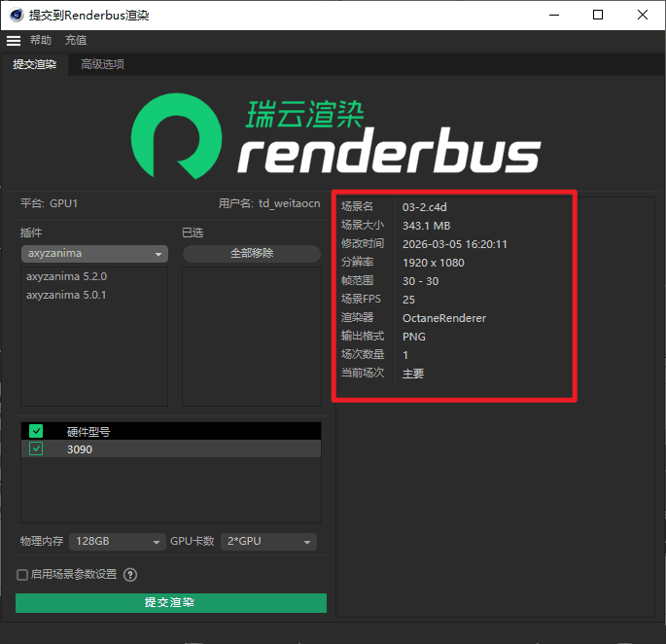Open the 物理内存 128GB dropdown

click(x=118, y=542)
